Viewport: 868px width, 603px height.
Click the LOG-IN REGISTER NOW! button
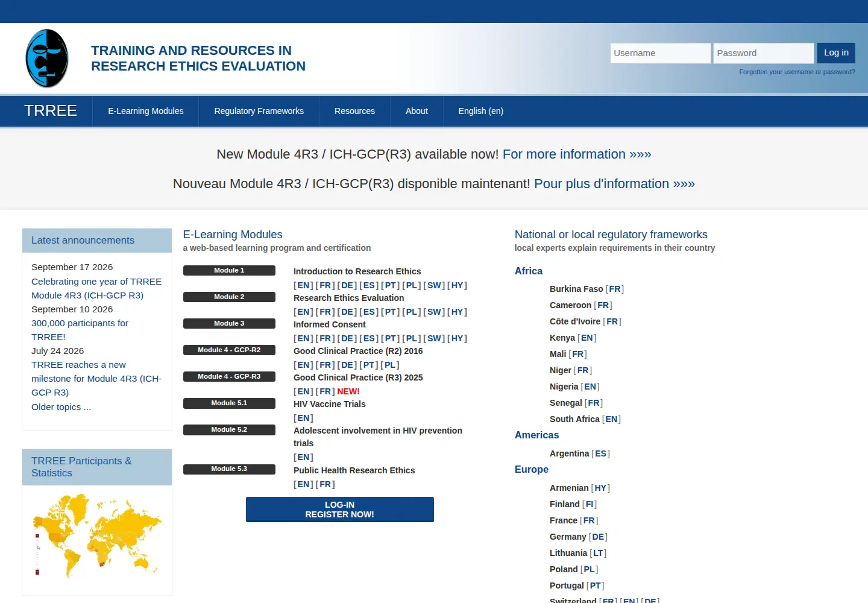pyautogui.click(x=340, y=510)
